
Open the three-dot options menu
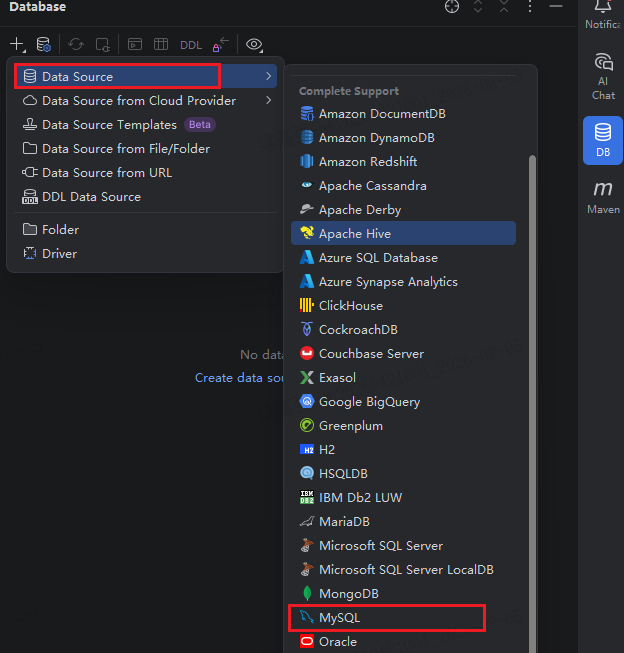tap(530, 7)
